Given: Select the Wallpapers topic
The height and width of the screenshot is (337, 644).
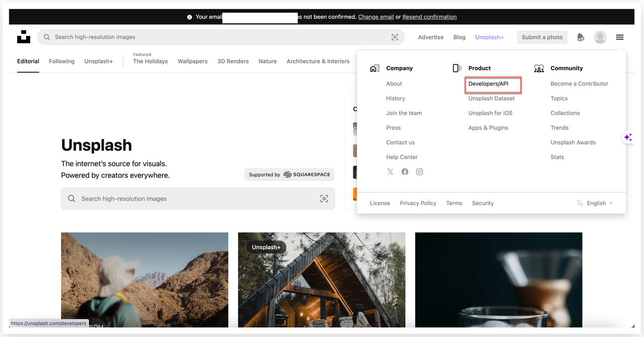Looking at the screenshot, I should coord(193,61).
